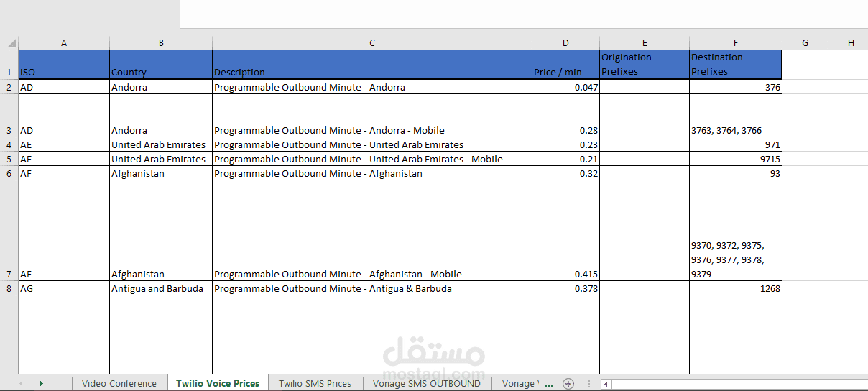Select row 2 header
The height and width of the screenshot is (391, 868).
pyautogui.click(x=9, y=87)
